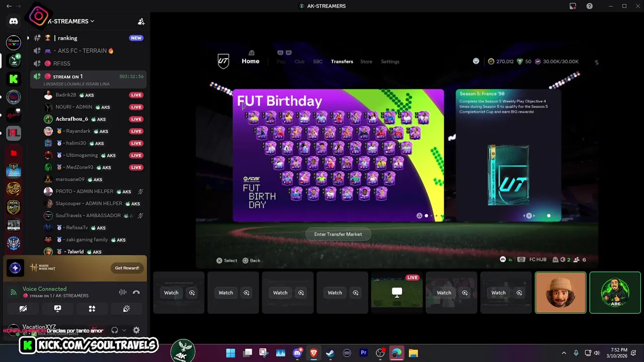Open Discord user settings gear
This screenshot has width=644, height=362.
136,330
